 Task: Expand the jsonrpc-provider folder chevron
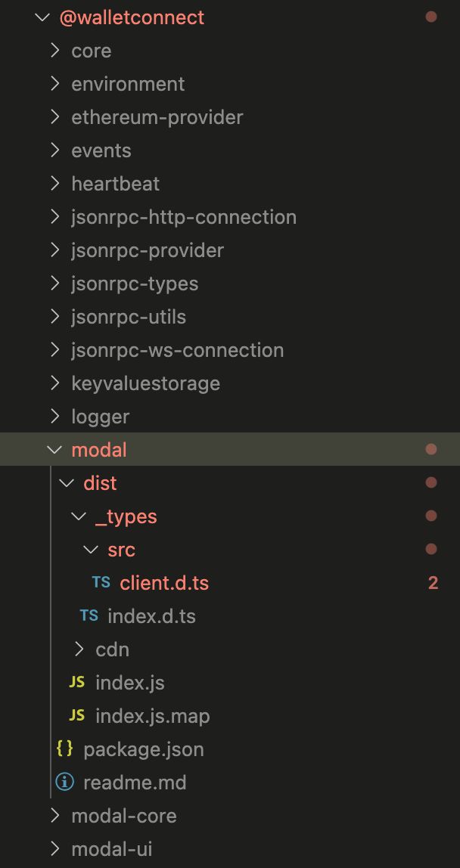(x=54, y=250)
